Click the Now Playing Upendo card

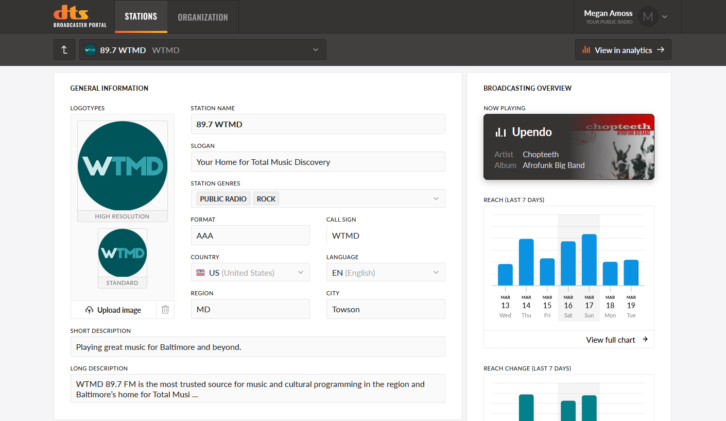click(x=569, y=147)
